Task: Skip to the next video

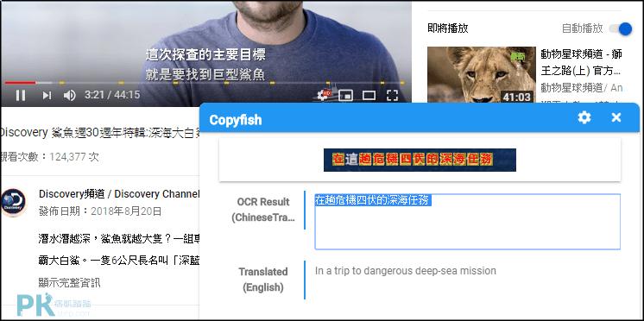Action: (x=47, y=96)
